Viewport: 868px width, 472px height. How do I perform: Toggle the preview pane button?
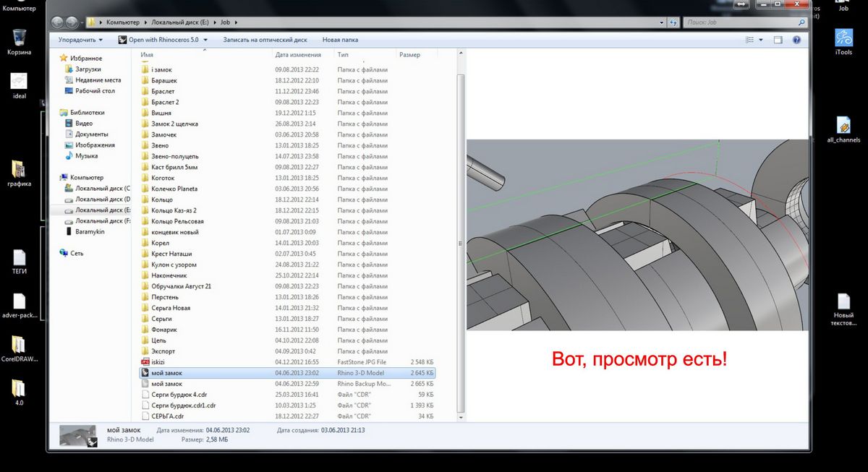coord(780,40)
